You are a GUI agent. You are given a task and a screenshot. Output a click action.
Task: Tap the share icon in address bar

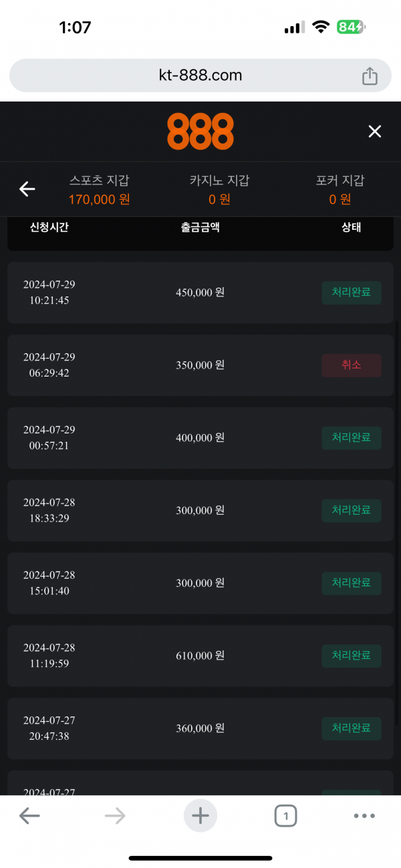(370, 76)
